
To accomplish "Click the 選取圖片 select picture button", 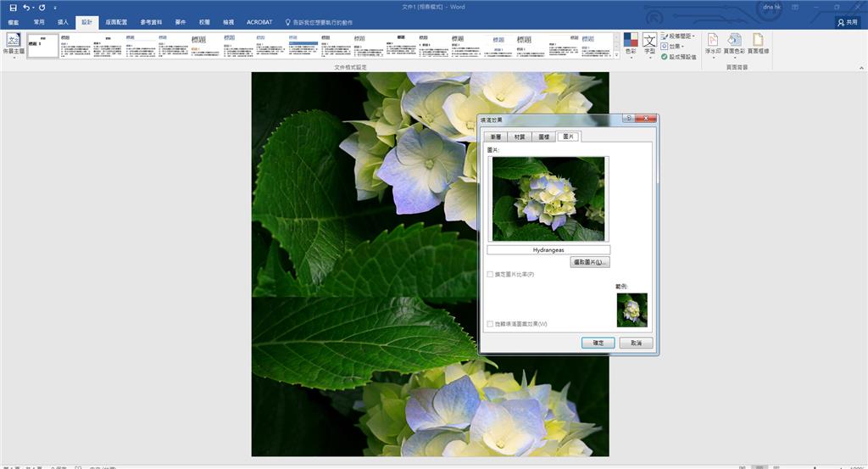I will [590, 262].
